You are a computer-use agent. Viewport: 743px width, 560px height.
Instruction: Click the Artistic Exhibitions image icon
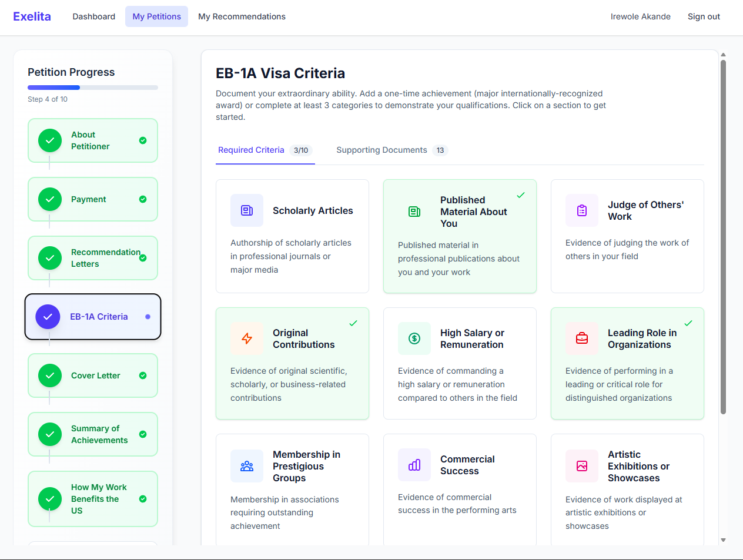pyautogui.click(x=582, y=466)
